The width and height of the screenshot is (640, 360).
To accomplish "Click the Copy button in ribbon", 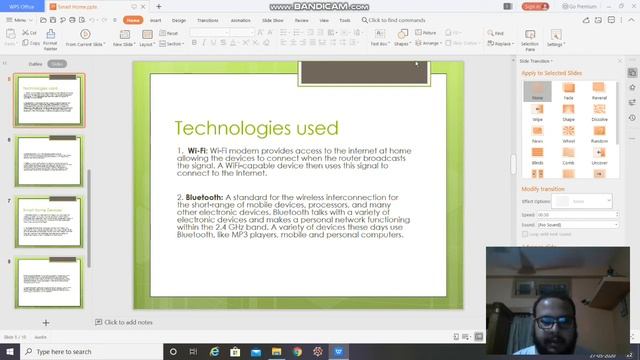I will click(x=31, y=42).
